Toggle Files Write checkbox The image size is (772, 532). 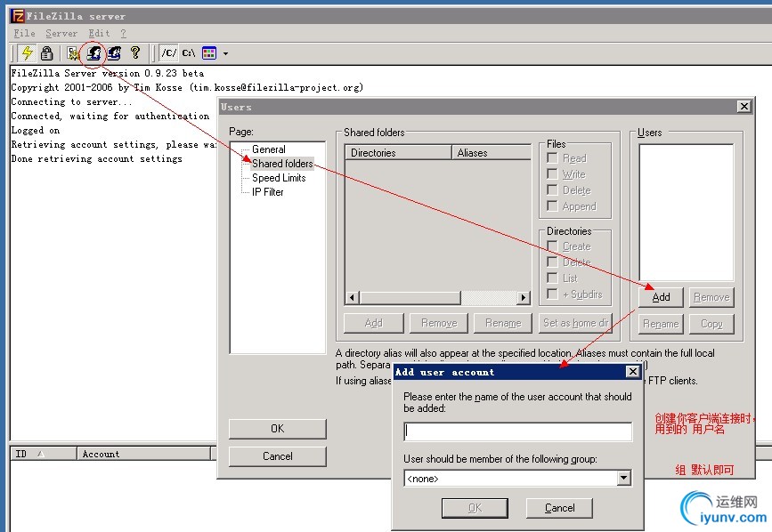[x=552, y=174]
